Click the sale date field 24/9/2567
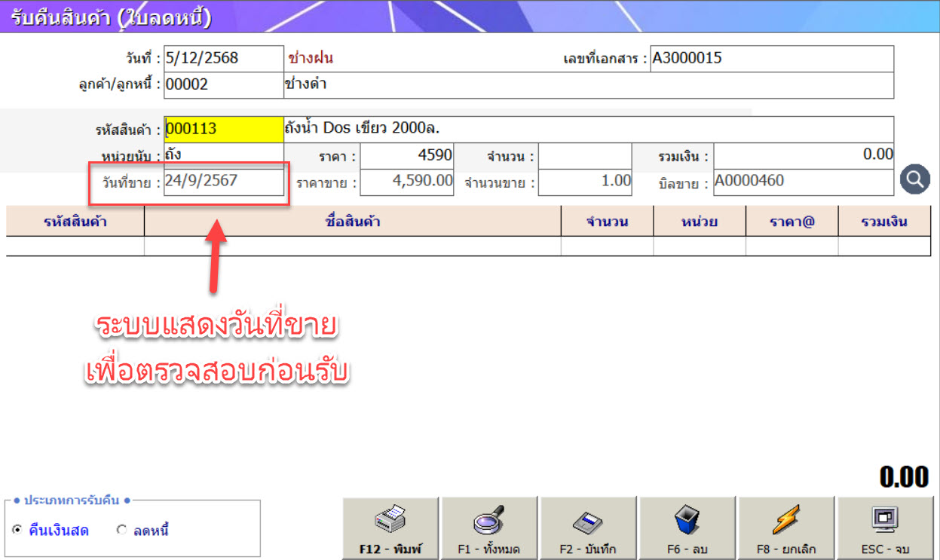The height and width of the screenshot is (560, 940). coord(224,182)
